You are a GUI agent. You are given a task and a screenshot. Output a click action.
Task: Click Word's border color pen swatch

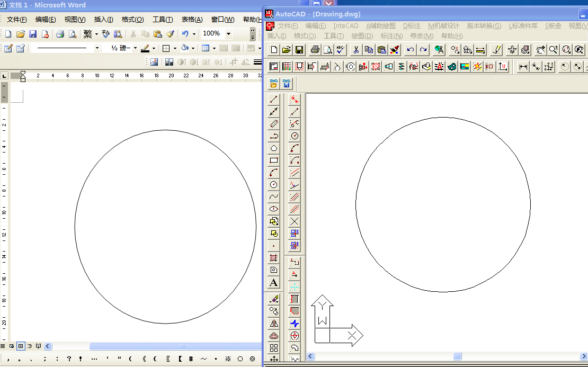(145, 48)
